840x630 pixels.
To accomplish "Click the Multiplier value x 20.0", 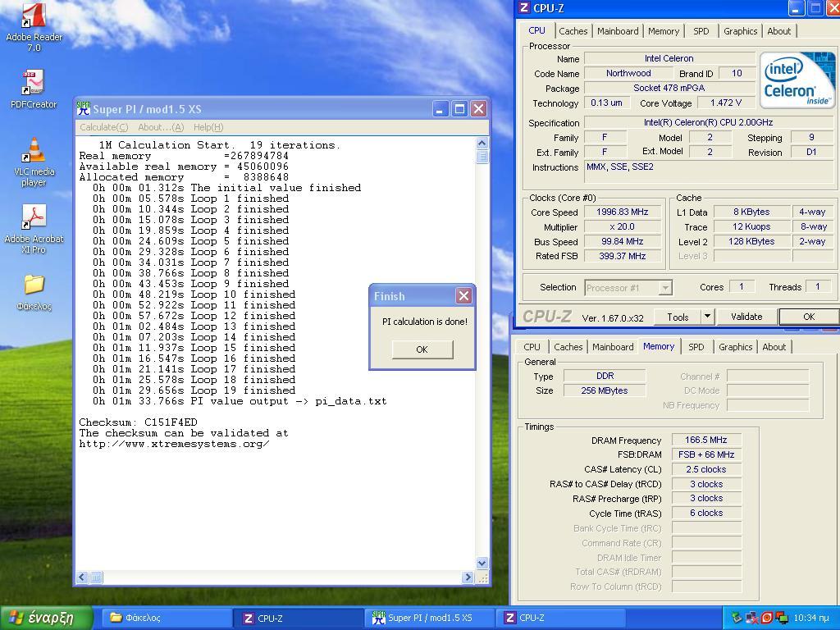I will [x=623, y=226].
